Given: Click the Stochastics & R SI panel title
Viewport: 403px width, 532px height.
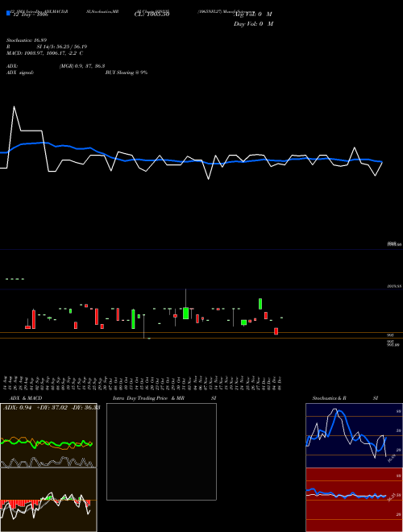Looking at the screenshot, I should coord(345,398).
